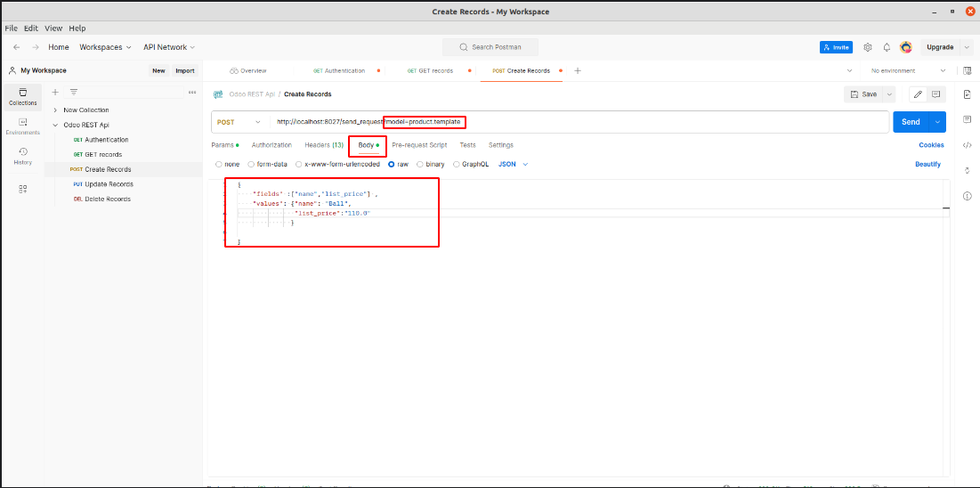The height and width of the screenshot is (488, 980).
Task: Open the code snippet icon in right sidebar
Action: coord(967,144)
